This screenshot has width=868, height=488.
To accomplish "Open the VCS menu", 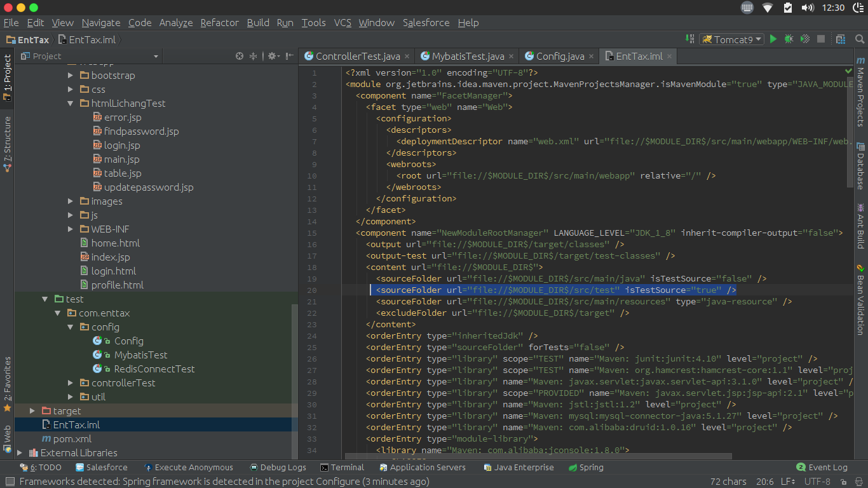I will coord(342,22).
